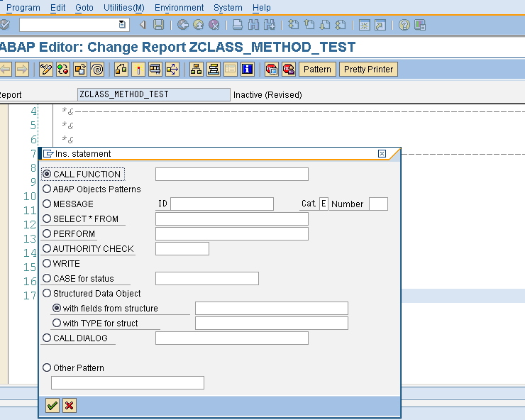Click the Save icon in standard toolbar
This screenshot has height=420, width=525.
tap(158, 25)
